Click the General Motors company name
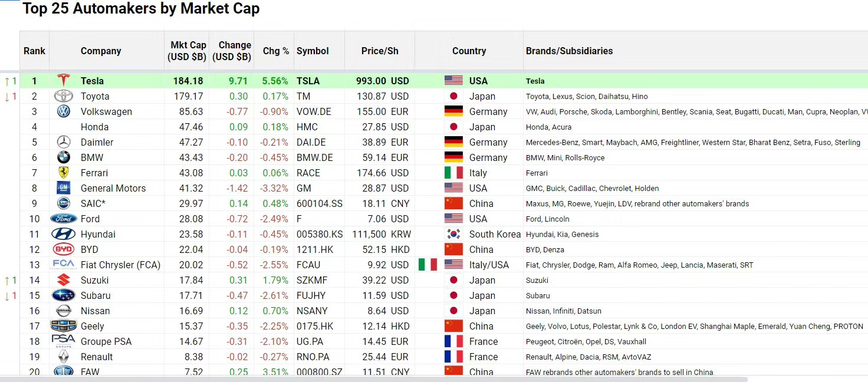Screen dimensions: 868x382 [x=113, y=188]
